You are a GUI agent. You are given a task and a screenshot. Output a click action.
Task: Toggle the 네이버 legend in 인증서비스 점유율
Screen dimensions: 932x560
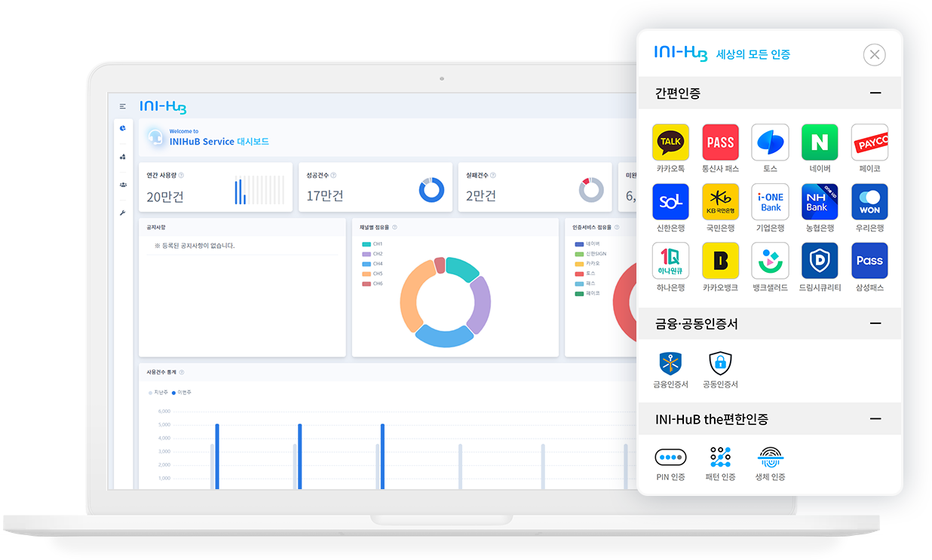coord(587,244)
